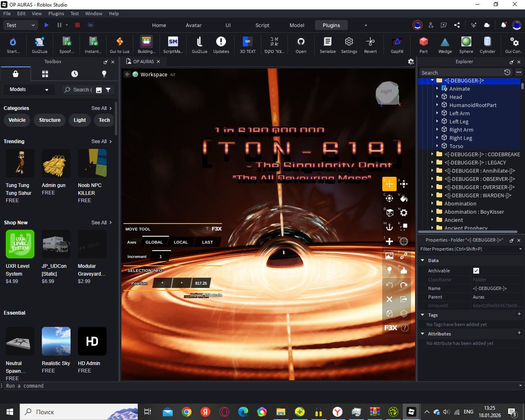Set move axes to GLOBAL
525x420 pixels.
[154, 242]
